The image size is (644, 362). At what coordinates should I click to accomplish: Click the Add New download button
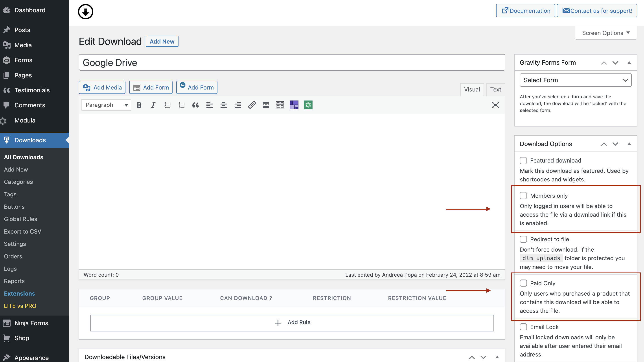coord(162,41)
